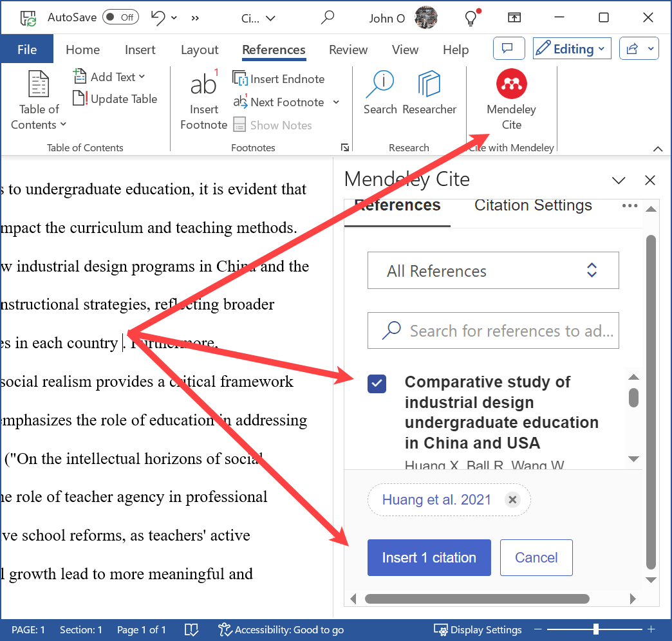Image resolution: width=672 pixels, height=641 pixels.
Task: Expand the Next Footnote dropdown arrow
Action: [335, 102]
